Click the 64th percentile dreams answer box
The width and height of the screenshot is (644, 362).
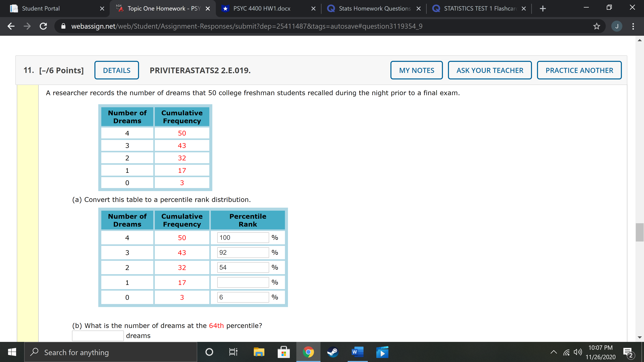pyautogui.click(x=98, y=336)
